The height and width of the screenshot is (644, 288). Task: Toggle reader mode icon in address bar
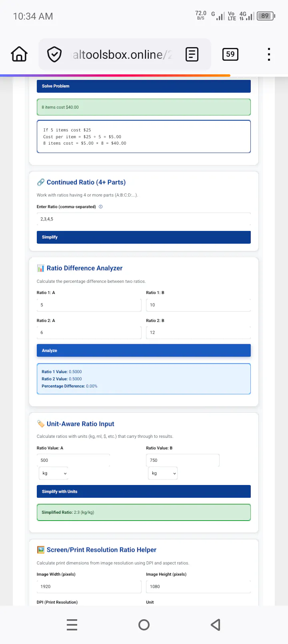[x=192, y=54]
